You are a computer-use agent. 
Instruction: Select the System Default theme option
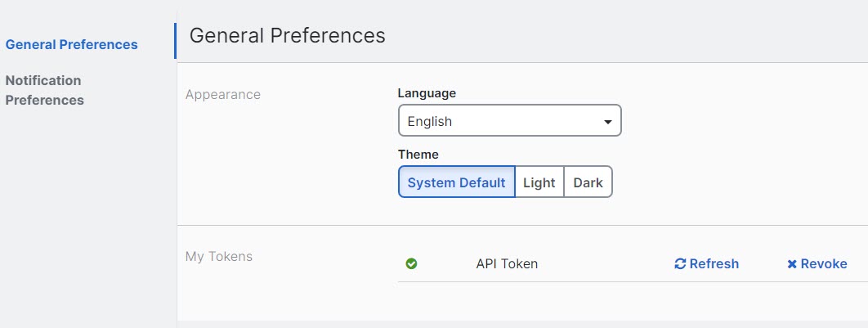(456, 182)
